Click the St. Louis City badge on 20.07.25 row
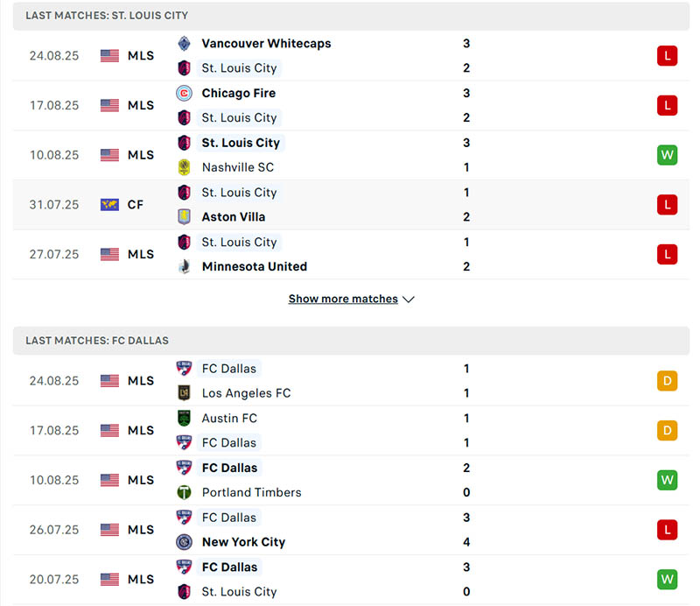 (185, 592)
